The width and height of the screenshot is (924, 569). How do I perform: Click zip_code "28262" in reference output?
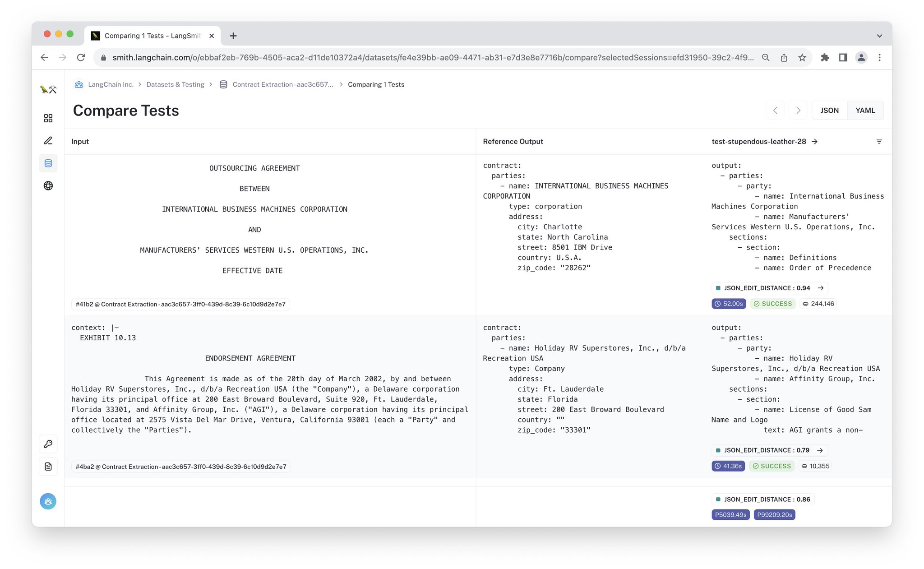tap(554, 268)
